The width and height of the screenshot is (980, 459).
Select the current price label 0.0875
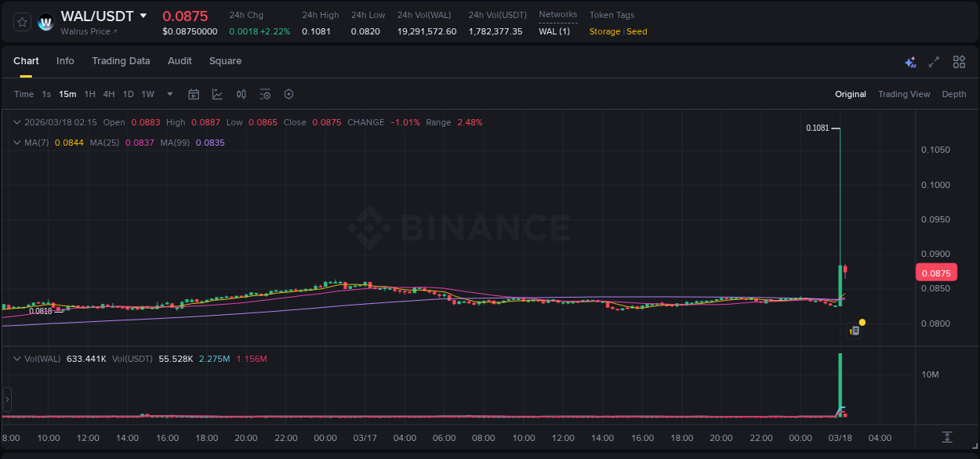click(935, 272)
